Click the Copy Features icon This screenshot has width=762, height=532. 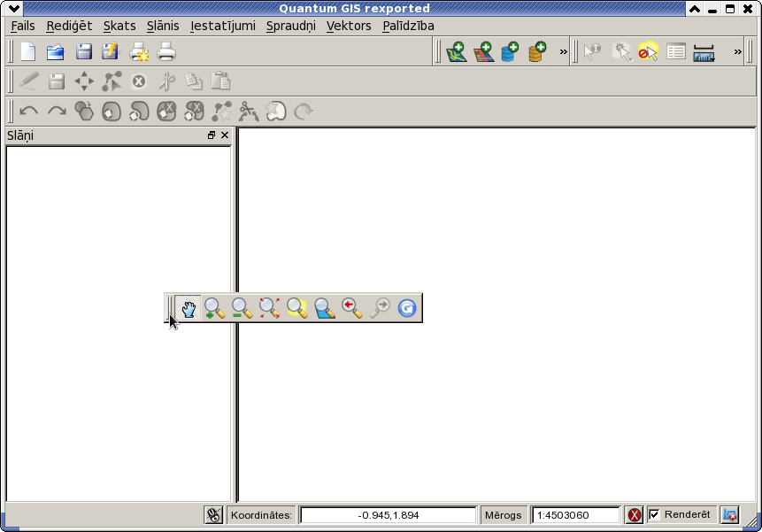pos(194,81)
